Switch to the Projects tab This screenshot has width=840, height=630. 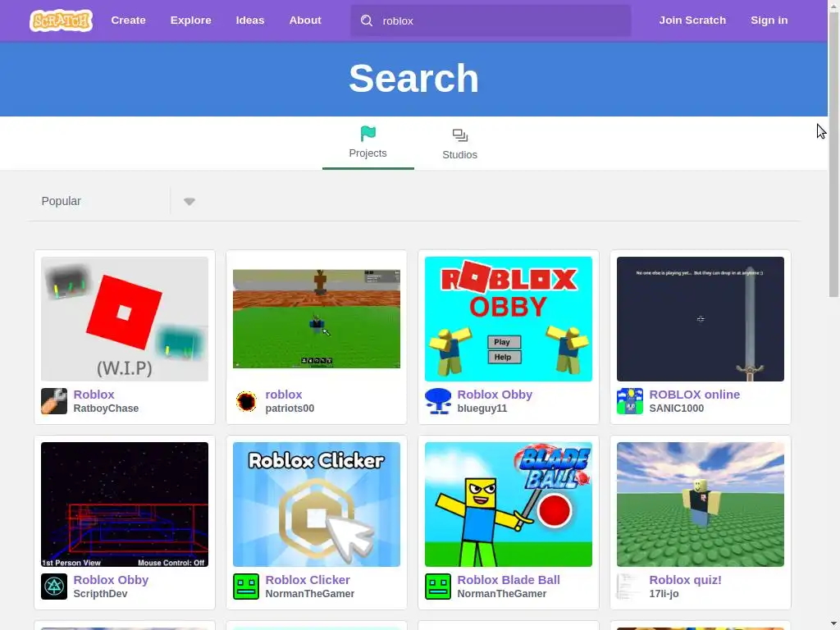(368, 144)
